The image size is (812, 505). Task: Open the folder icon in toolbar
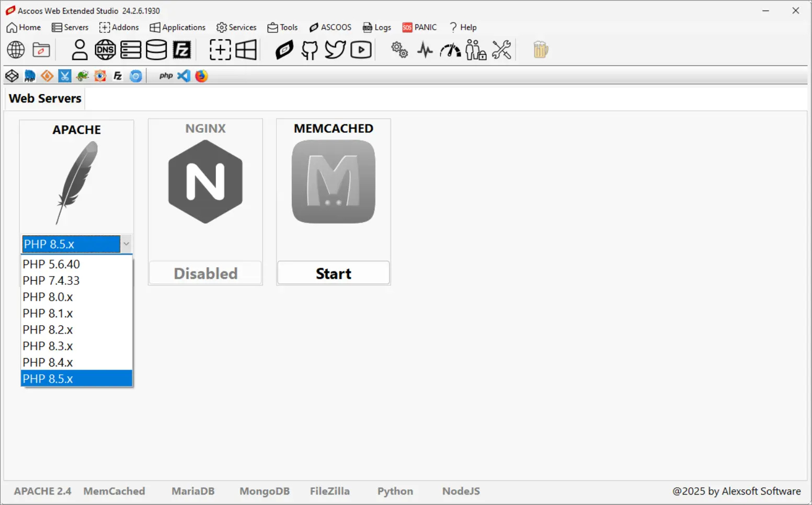(41, 50)
